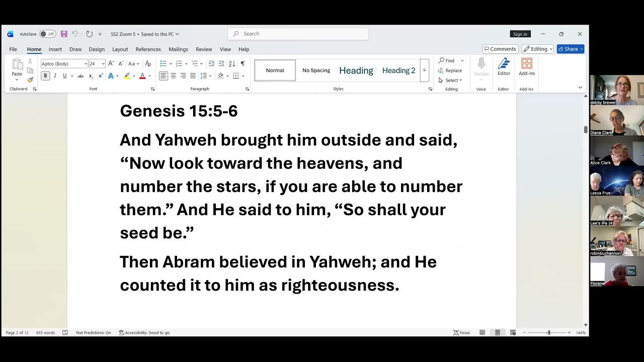Click Replace in the Editing group

(450, 70)
